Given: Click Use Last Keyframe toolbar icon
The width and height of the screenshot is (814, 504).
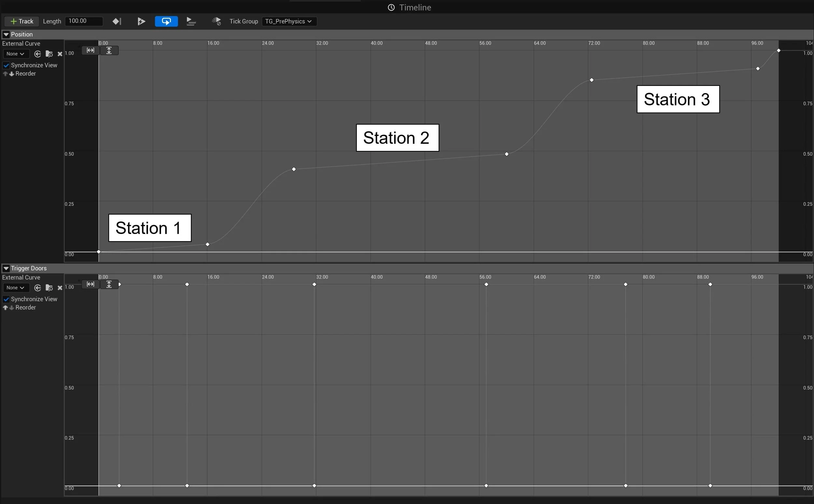Looking at the screenshot, I should [117, 21].
